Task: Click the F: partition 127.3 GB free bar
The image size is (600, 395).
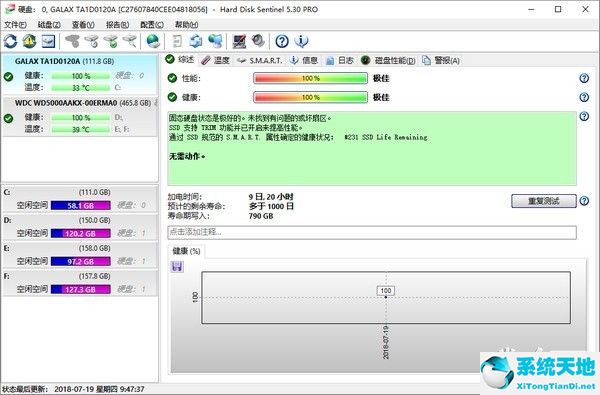Action: [x=81, y=289]
